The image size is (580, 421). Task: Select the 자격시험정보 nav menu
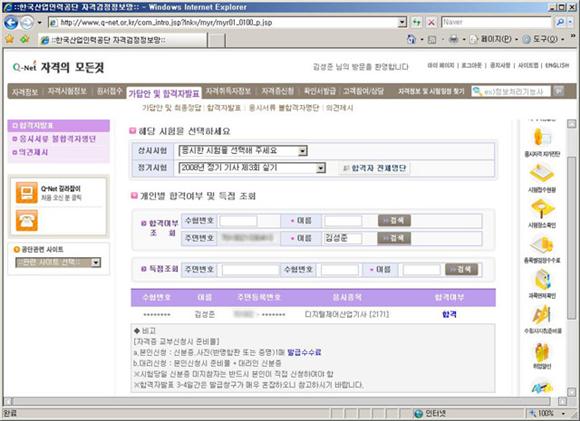[67, 91]
